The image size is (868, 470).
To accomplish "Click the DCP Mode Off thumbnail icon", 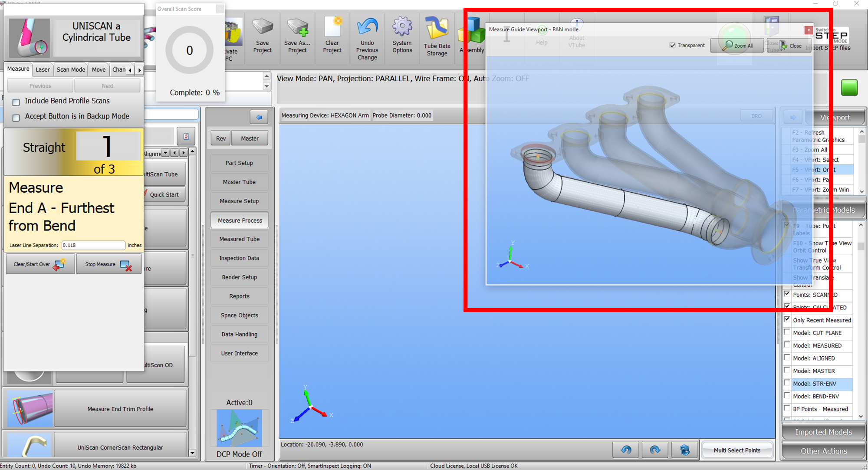I will 239,428.
